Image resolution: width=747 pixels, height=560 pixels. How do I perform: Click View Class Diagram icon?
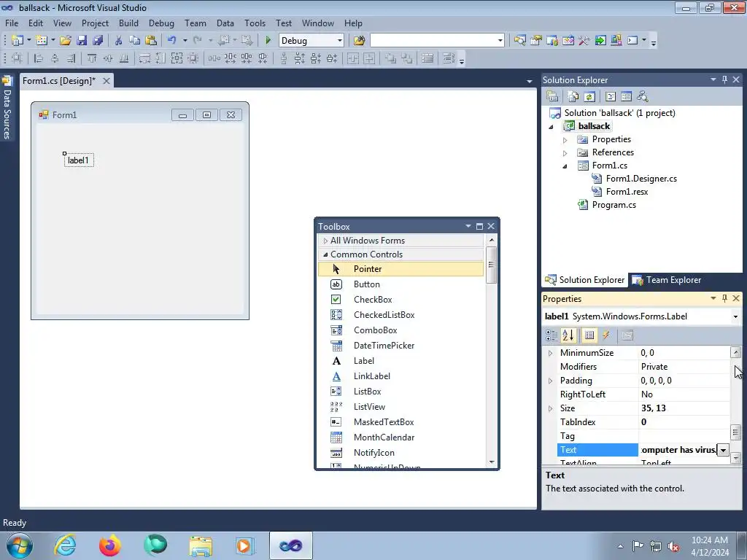[x=643, y=97]
